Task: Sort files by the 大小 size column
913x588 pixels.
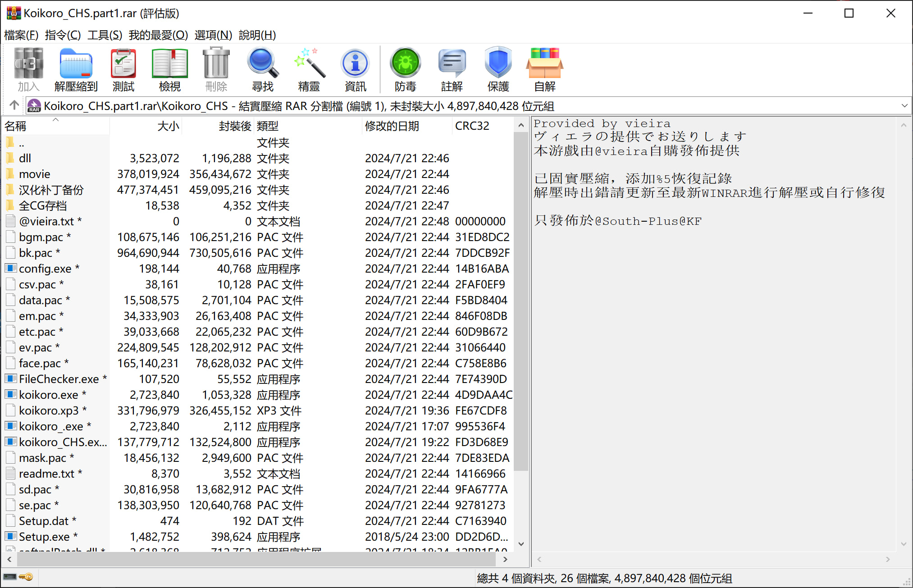Action: 168,126
